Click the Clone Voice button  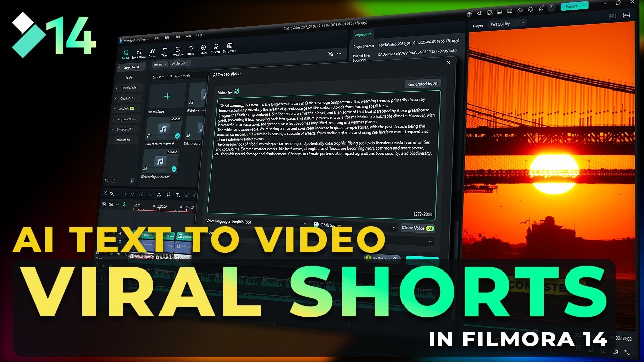[418, 228]
